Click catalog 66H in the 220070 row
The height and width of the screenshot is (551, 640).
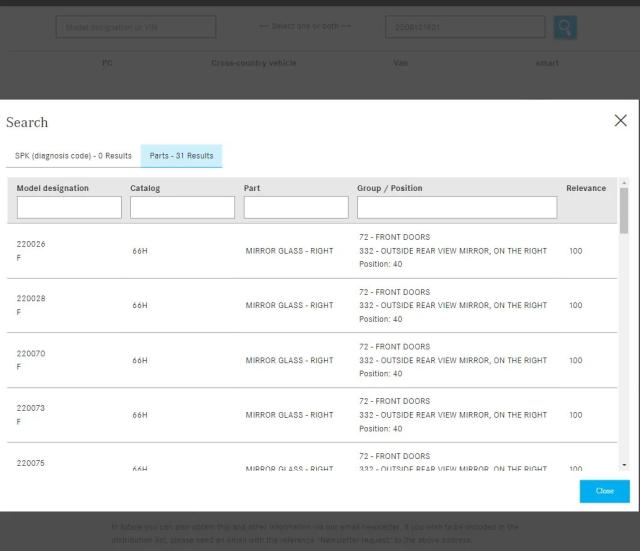coord(140,360)
